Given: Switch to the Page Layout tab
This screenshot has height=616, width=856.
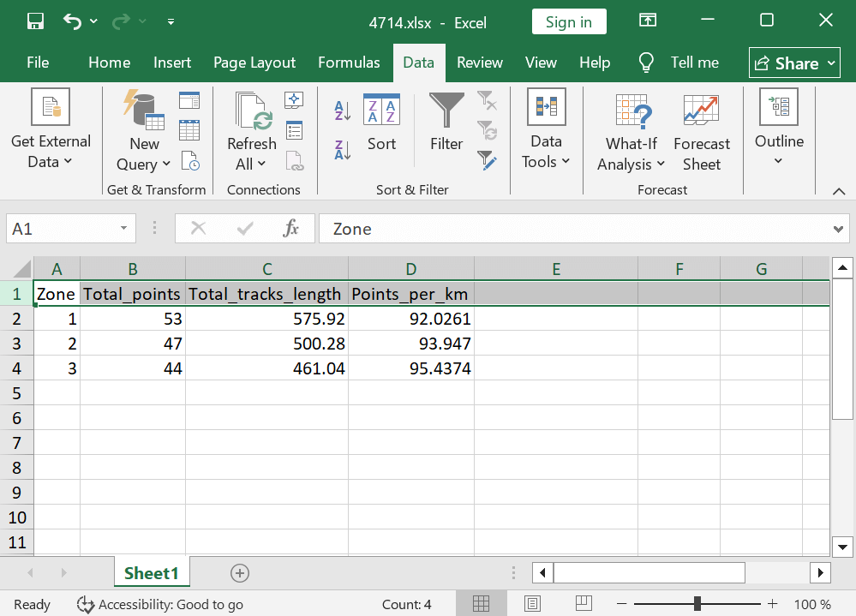Looking at the screenshot, I should click(x=254, y=63).
